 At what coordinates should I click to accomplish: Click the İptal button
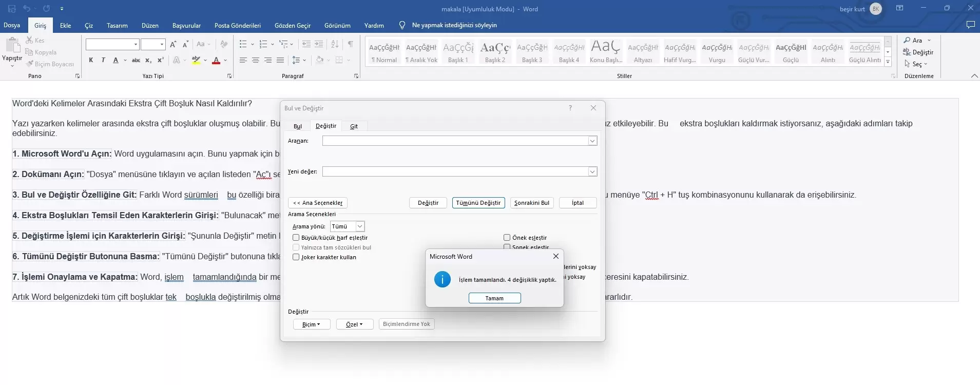point(578,203)
